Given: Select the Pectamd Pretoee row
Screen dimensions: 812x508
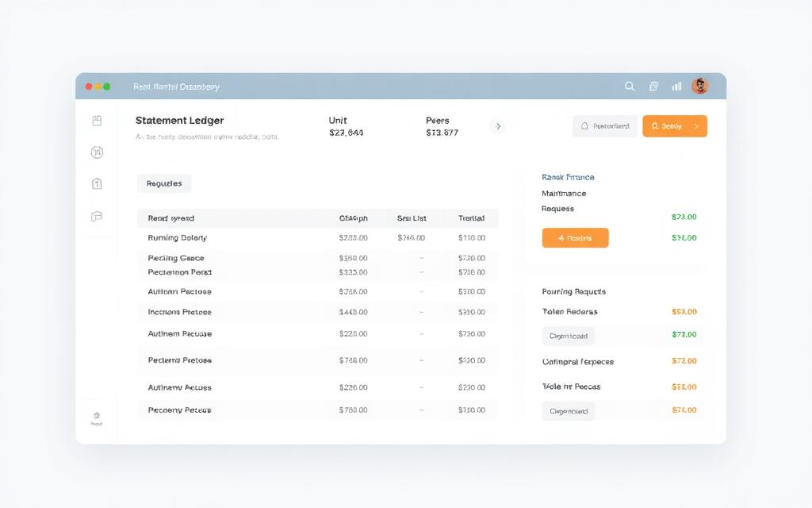Looking at the screenshot, I should click(x=317, y=360).
